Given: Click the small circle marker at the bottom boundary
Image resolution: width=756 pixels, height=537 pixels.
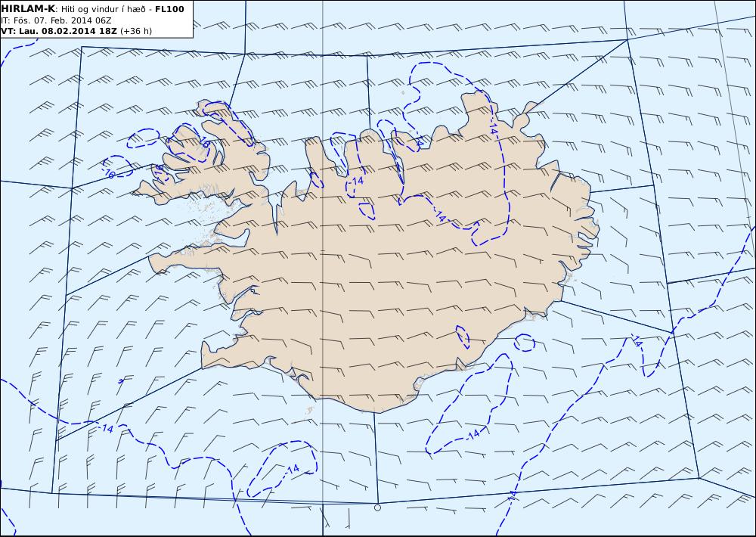Looking at the screenshot, I should pyautogui.click(x=377, y=508).
